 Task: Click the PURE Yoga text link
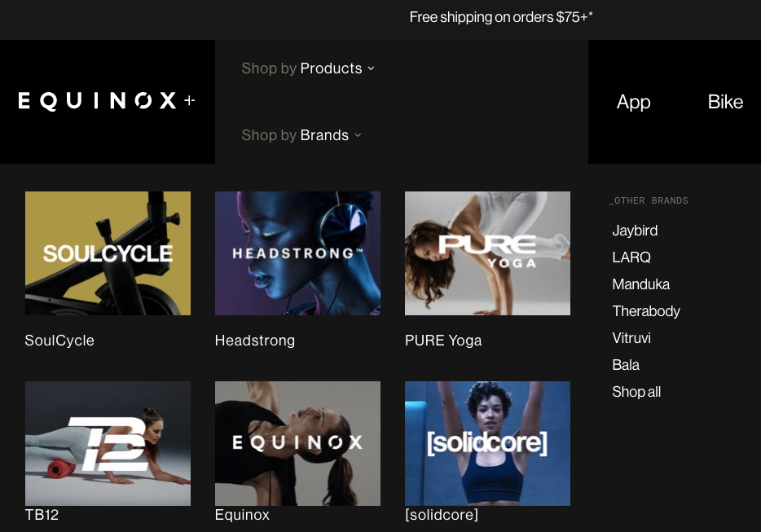(443, 341)
